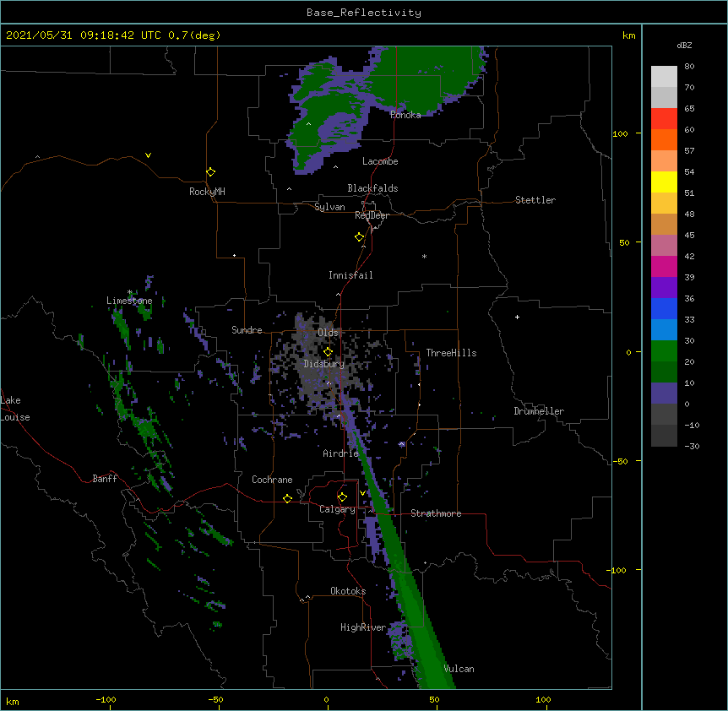Select the Lacombe city label
This screenshot has height=711, width=728.
(x=380, y=161)
